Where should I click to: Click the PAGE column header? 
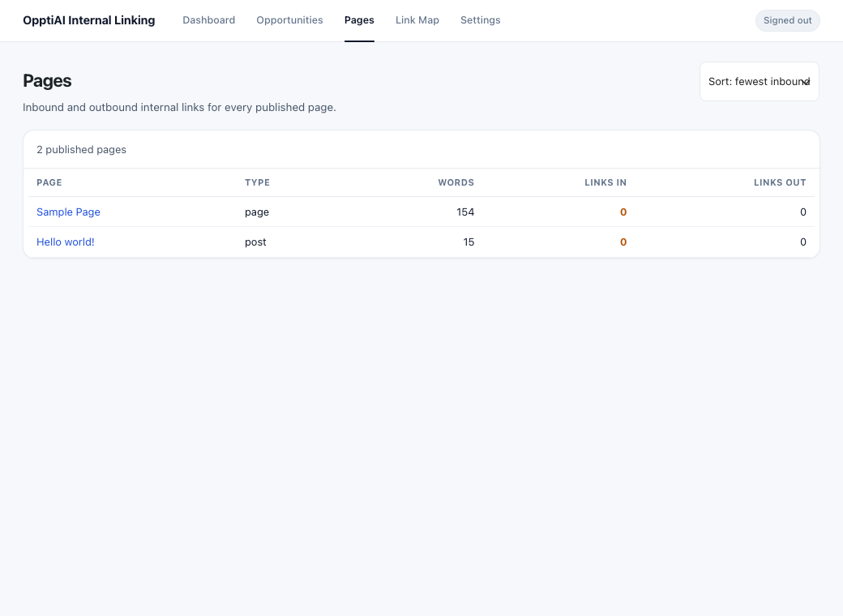click(x=49, y=182)
